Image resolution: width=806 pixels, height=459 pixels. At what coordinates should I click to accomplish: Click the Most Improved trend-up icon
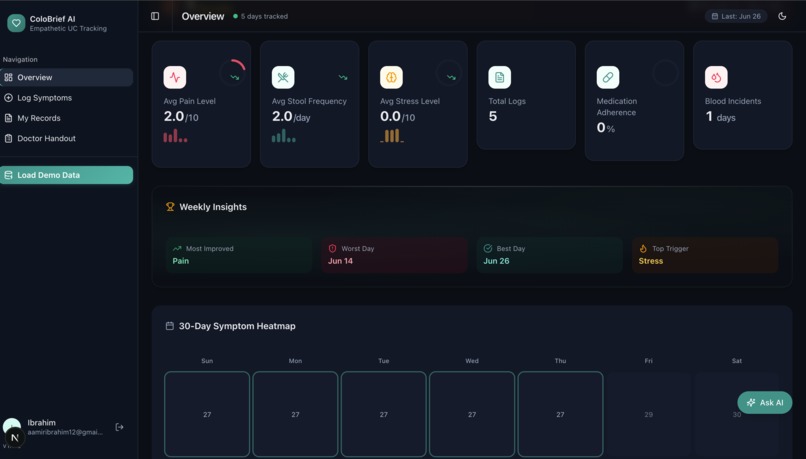(x=177, y=248)
